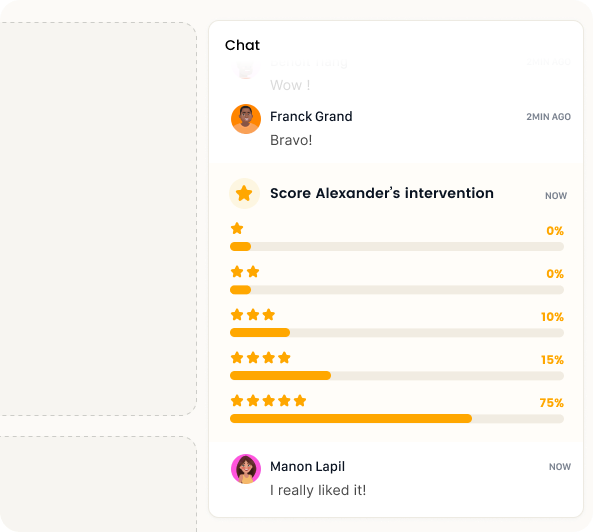Image resolution: width=593 pixels, height=532 pixels.
Task: Select the three-star rating row
Action: point(397,323)
